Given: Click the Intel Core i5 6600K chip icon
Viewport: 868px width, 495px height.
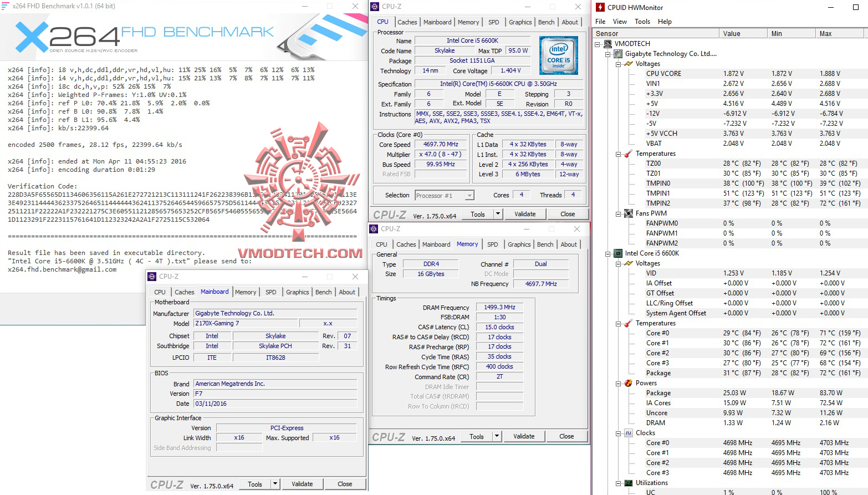Looking at the screenshot, I should [x=618, y=253].
